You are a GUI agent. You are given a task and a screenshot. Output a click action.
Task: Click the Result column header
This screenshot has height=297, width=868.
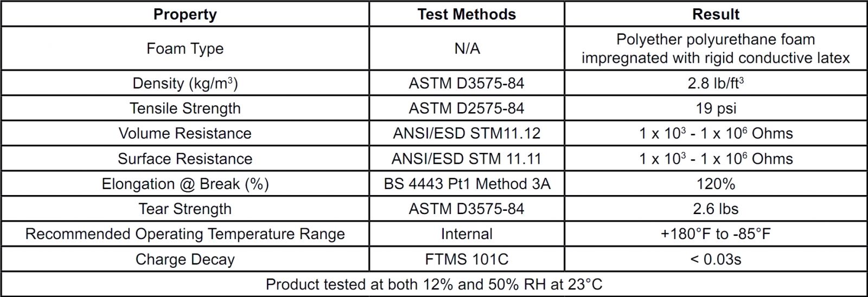[716, 14]
